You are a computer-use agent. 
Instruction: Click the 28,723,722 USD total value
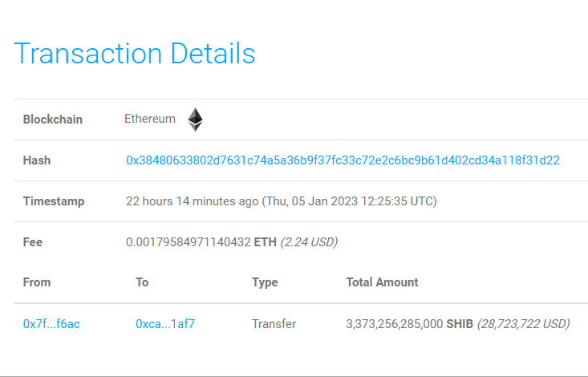[523, 324]
